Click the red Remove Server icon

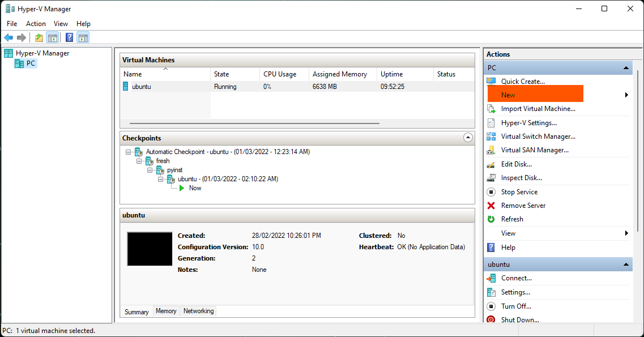point(491,205)
